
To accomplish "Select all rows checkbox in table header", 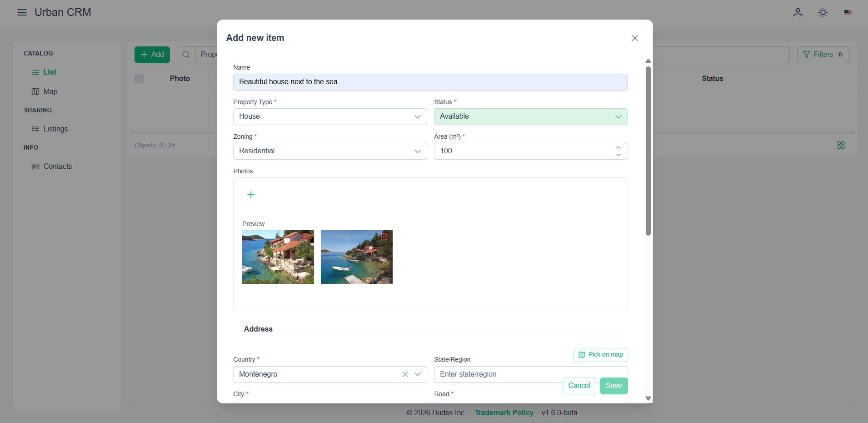I will [139, 79].
